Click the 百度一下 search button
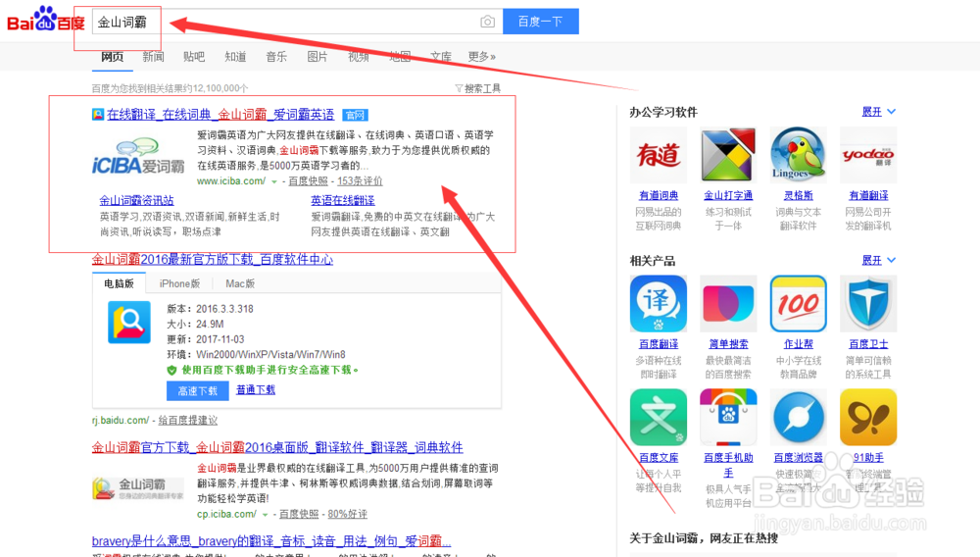The width and height of the screenshot is (980, 557). 541,22
